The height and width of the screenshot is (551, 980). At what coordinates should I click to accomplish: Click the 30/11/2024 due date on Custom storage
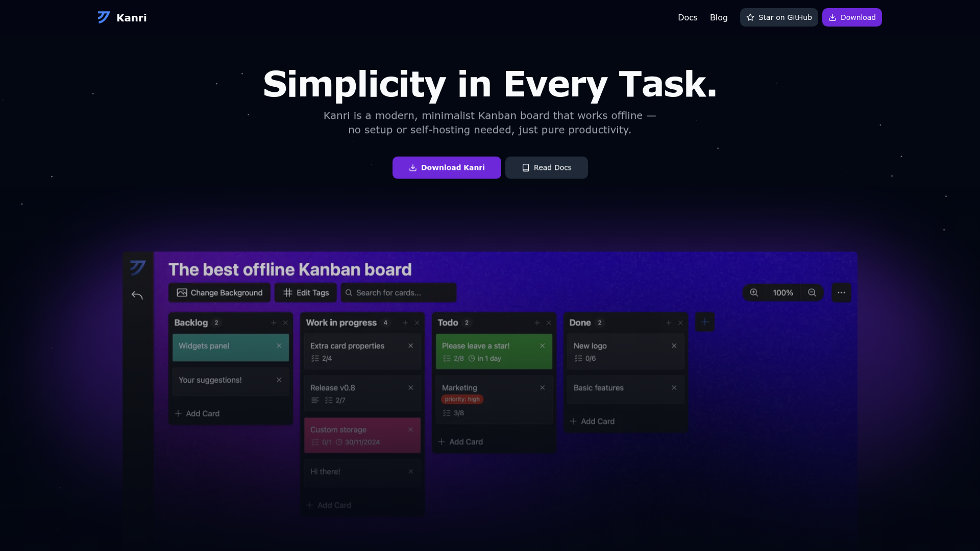click(358, 442)
